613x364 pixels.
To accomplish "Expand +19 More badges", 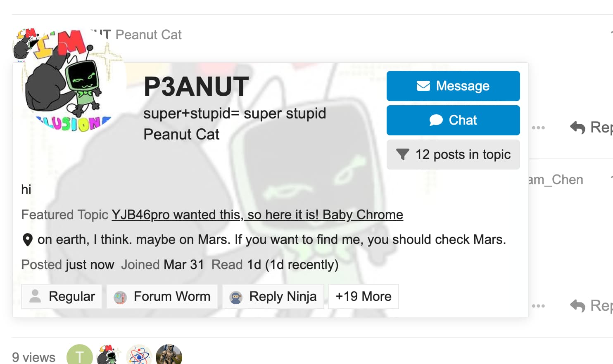I will tap(363, 296).
